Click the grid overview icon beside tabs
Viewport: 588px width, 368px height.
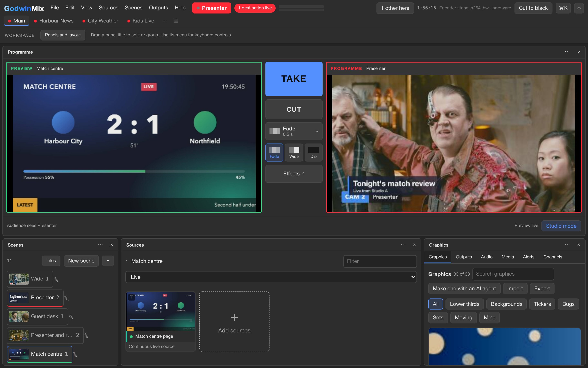pyautogui.click(x=176, y=21)
